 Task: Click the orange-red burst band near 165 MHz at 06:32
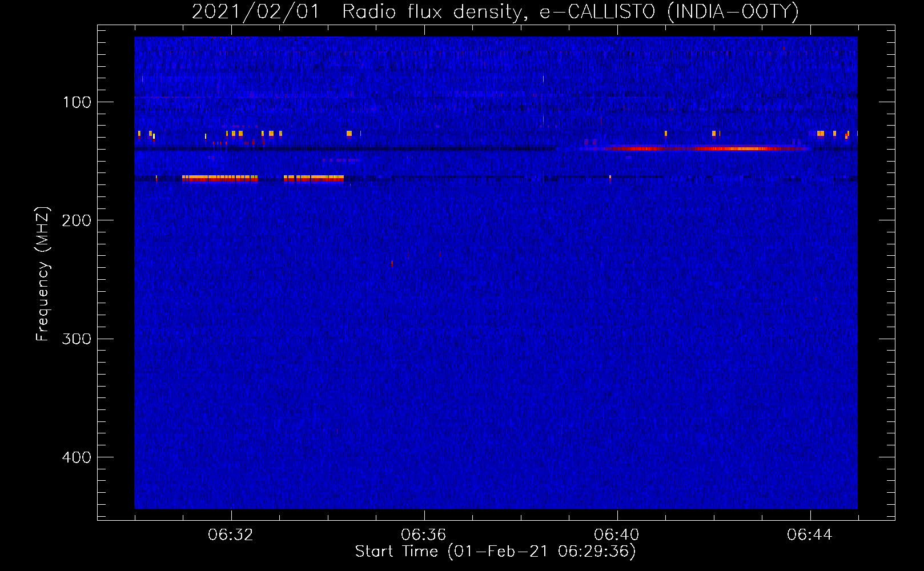click(220, 178)
